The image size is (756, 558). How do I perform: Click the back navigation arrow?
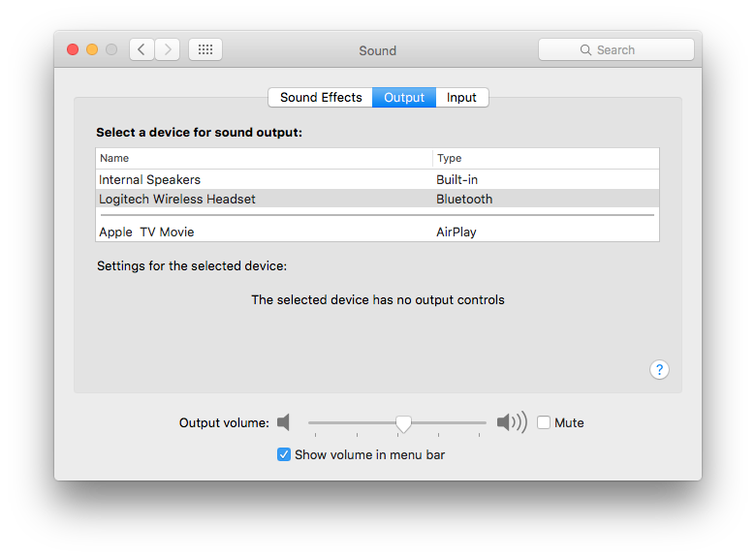pos(142,49)
